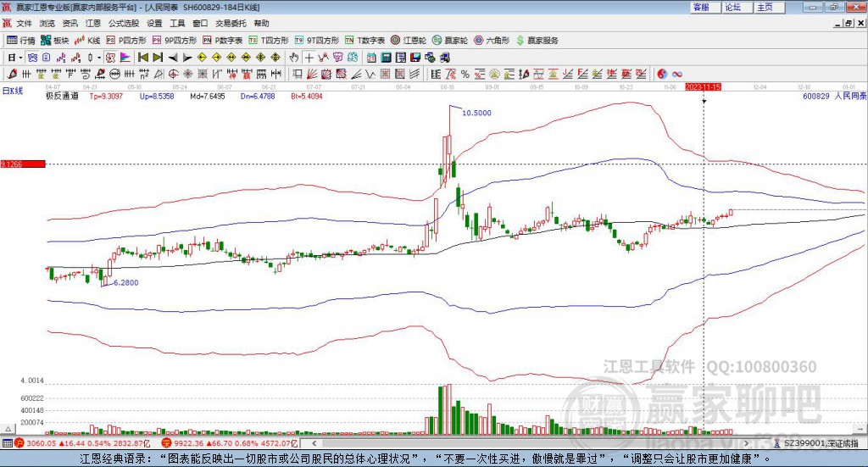The image size is (868, 467).
Task: Open the 板块 sectors view
Action: coord(55,41)
